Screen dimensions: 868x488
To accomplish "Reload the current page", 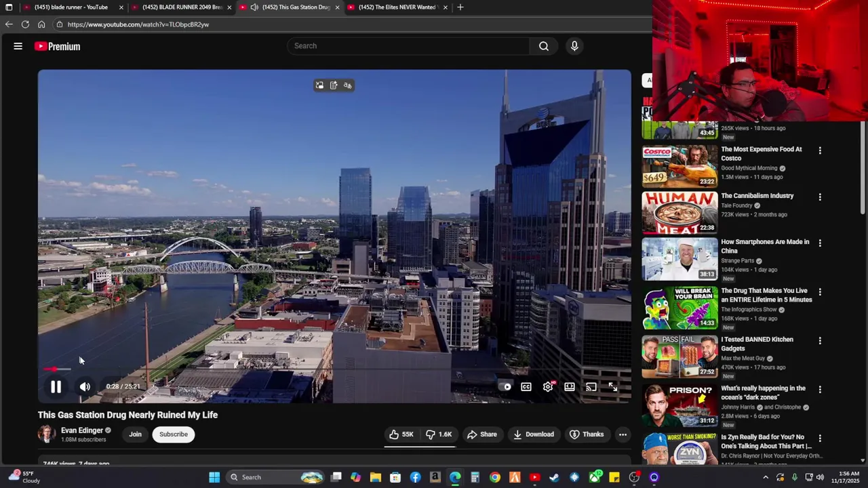I will pyautogui.click(x=25, y=24).
